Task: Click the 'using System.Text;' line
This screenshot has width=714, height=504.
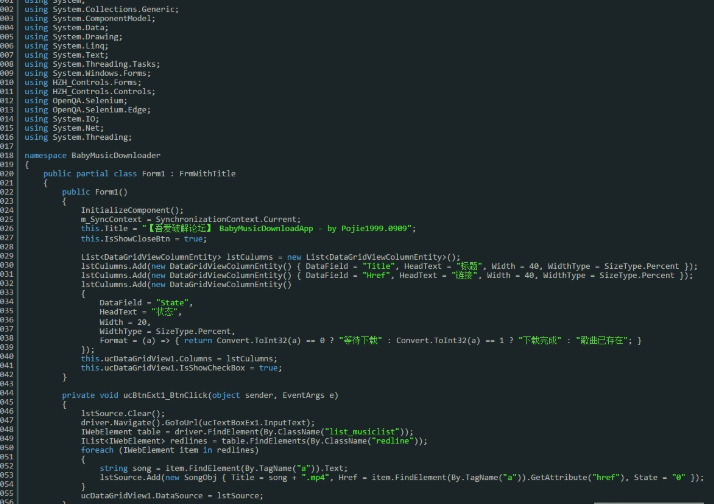Action: pos(66,55)
